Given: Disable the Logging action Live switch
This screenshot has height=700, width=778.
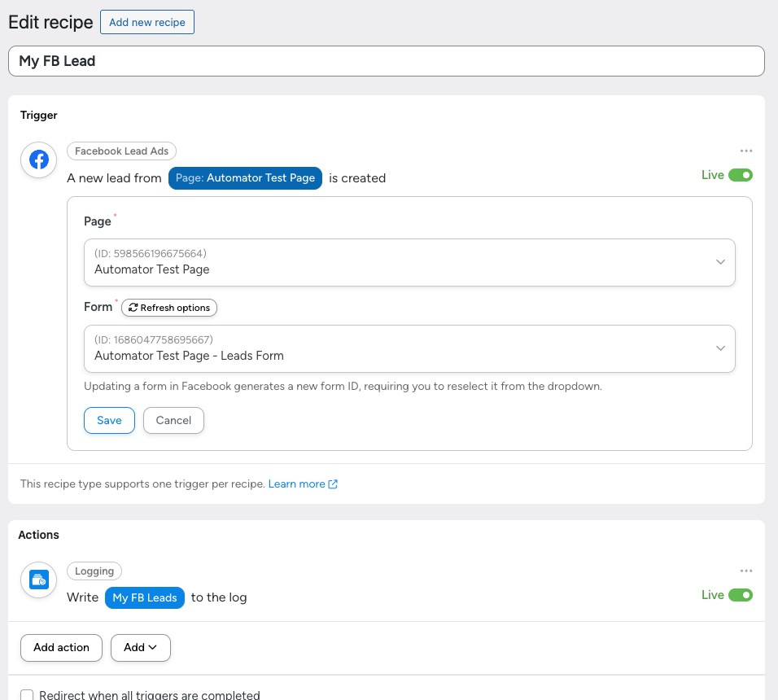Looking at the screenshot, I should click(740, 595).
